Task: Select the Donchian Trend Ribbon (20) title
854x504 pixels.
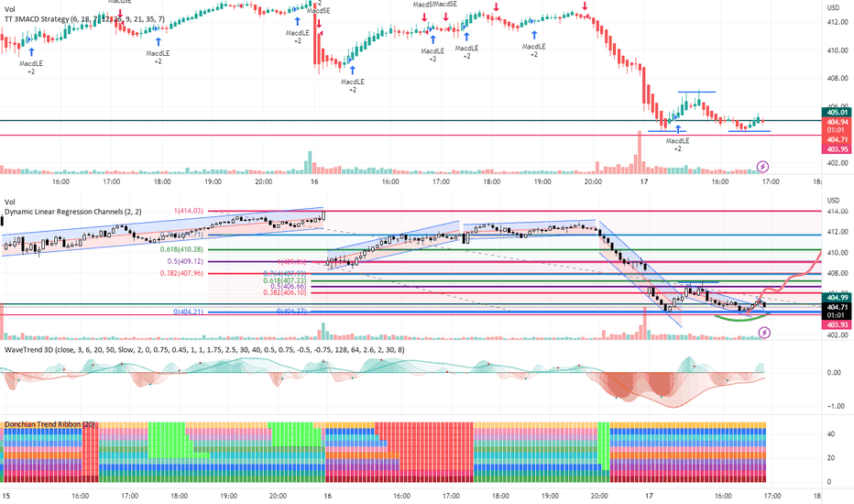Action: 50,424
